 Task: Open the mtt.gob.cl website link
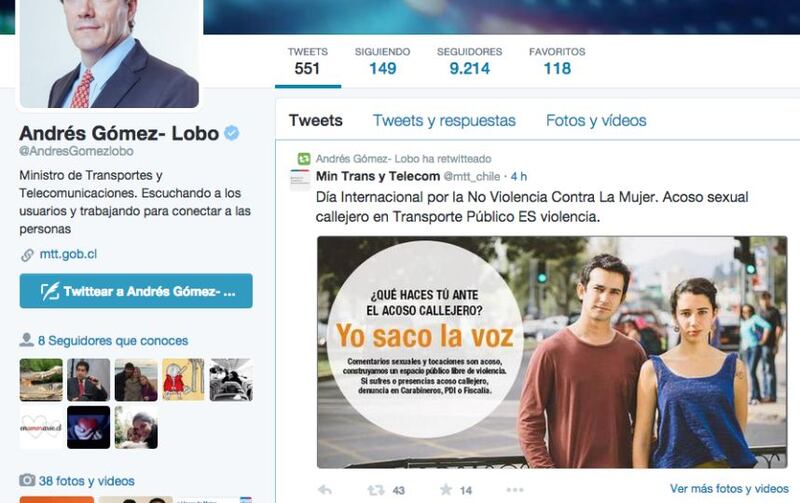coord(68,254)
